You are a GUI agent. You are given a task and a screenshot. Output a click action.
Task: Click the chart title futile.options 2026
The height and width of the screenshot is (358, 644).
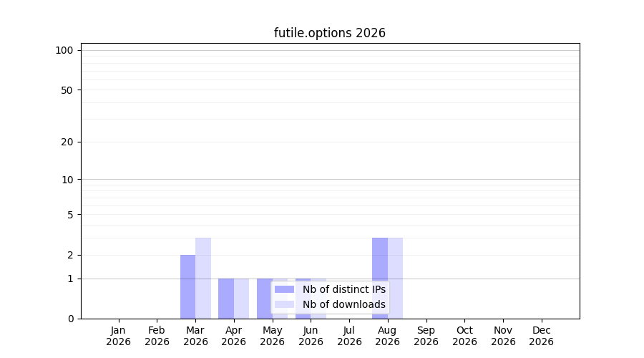329,33
